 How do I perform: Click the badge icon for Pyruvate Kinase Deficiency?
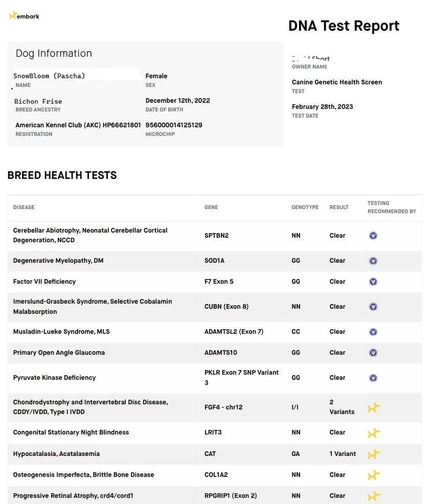point(373,378)
